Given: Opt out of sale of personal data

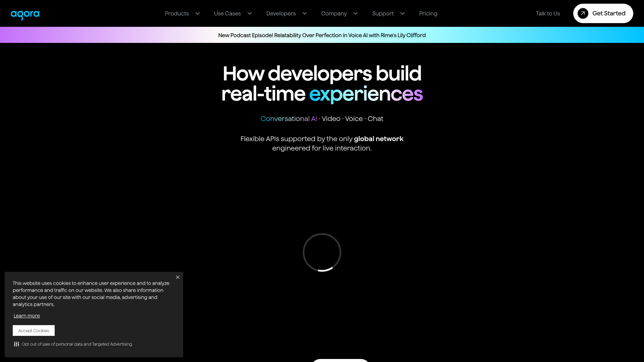Looking at the screenshot, I should point(76,344).
